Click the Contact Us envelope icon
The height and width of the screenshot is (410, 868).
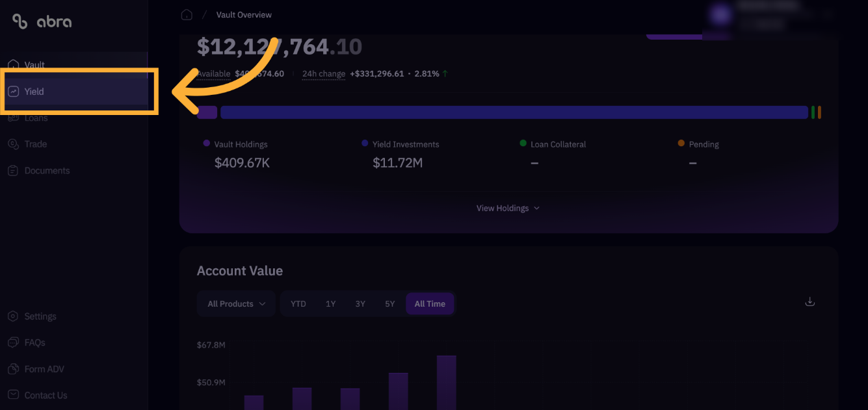pyautogui.click(x=13, y=395)
